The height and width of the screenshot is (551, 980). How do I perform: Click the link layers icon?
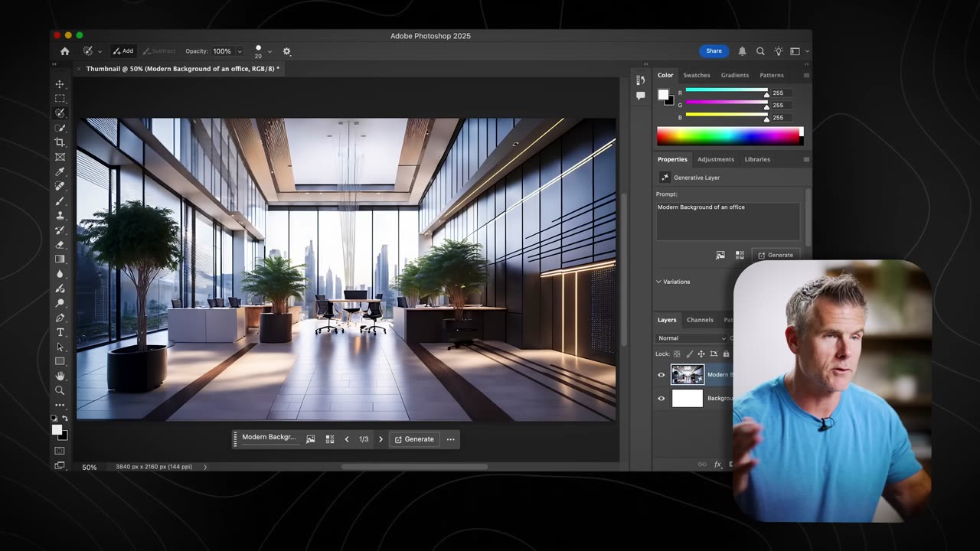point(702,464)
